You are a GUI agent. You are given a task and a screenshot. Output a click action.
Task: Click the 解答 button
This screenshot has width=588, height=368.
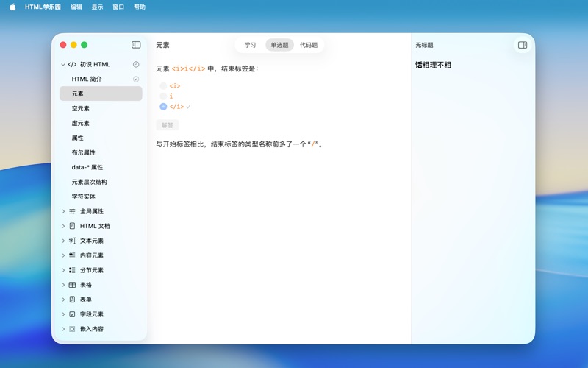168,125
